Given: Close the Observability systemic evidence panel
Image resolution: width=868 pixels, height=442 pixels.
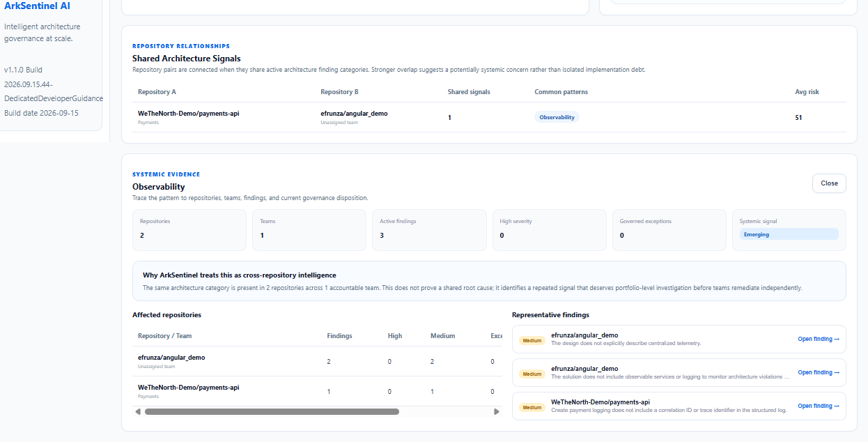Looking at the screenshot, I should [829, 183].
